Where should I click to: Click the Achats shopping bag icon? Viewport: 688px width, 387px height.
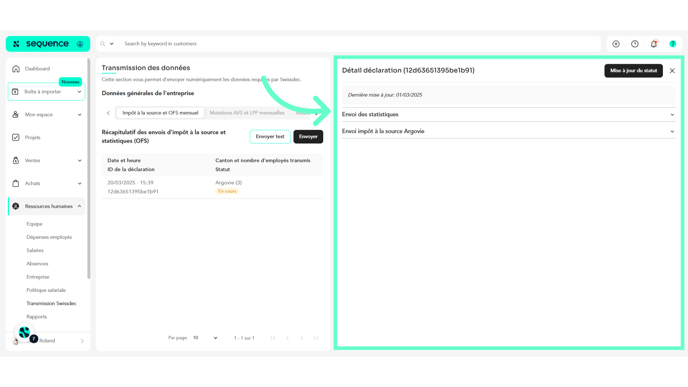pos(16,183)
